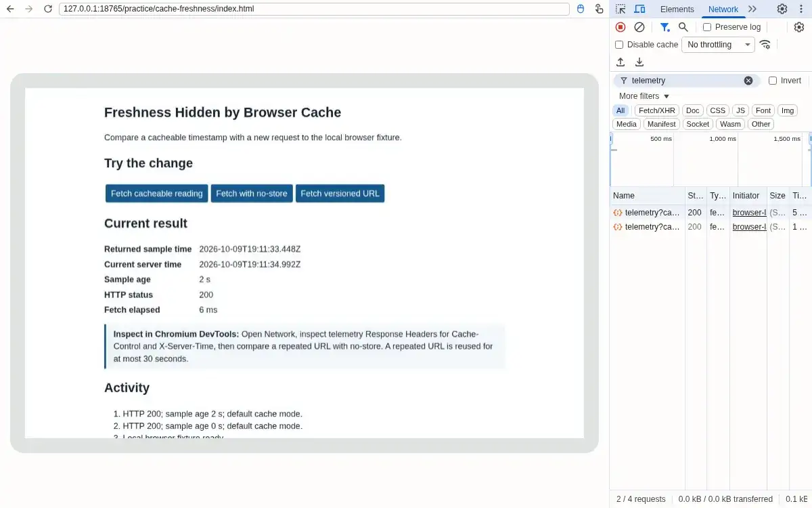Click the '2 / 4 requests' status text
Viewport: 812px width, 508px height.
point(641,499)
